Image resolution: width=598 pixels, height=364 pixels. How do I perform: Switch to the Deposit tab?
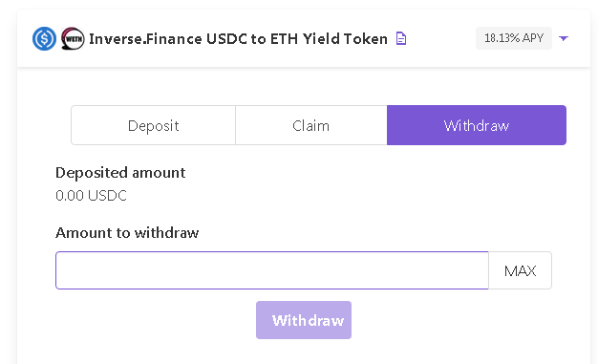point(153,125)
